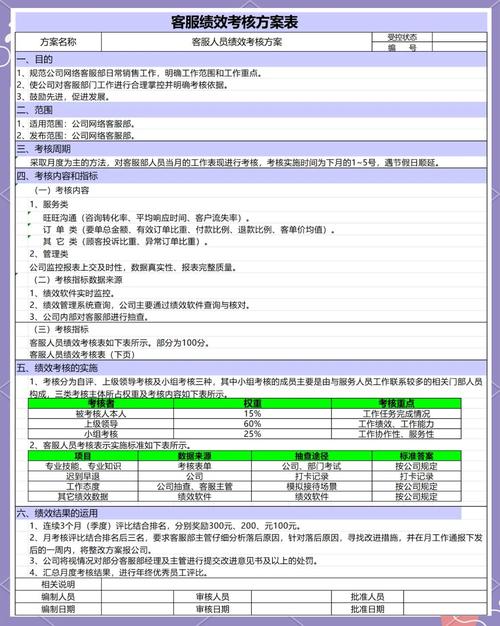Click the empty cell beside 批准日期
The height and width of the screenshot is (626, 500).
coord(445,609)
